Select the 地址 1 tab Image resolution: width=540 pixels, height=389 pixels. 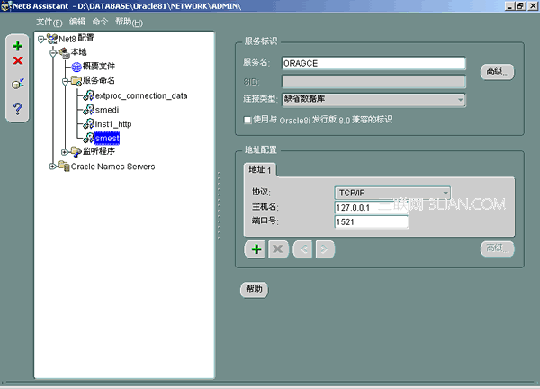[260, 170]
